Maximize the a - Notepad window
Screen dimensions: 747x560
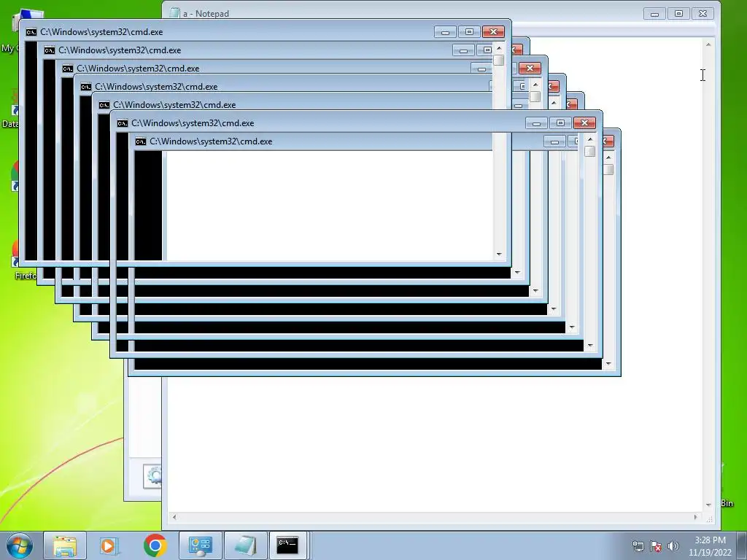pos(678,14)
